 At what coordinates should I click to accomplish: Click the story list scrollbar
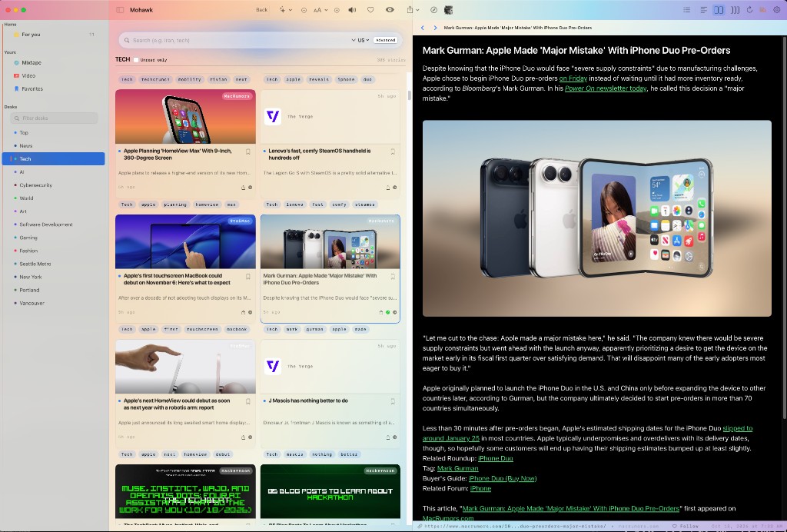409,95
